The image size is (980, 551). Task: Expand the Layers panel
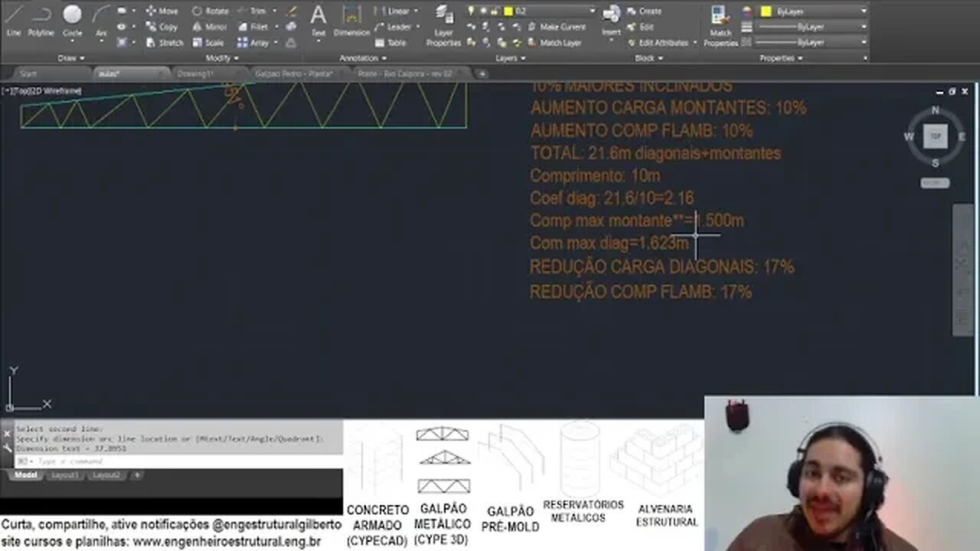(510, 58)
